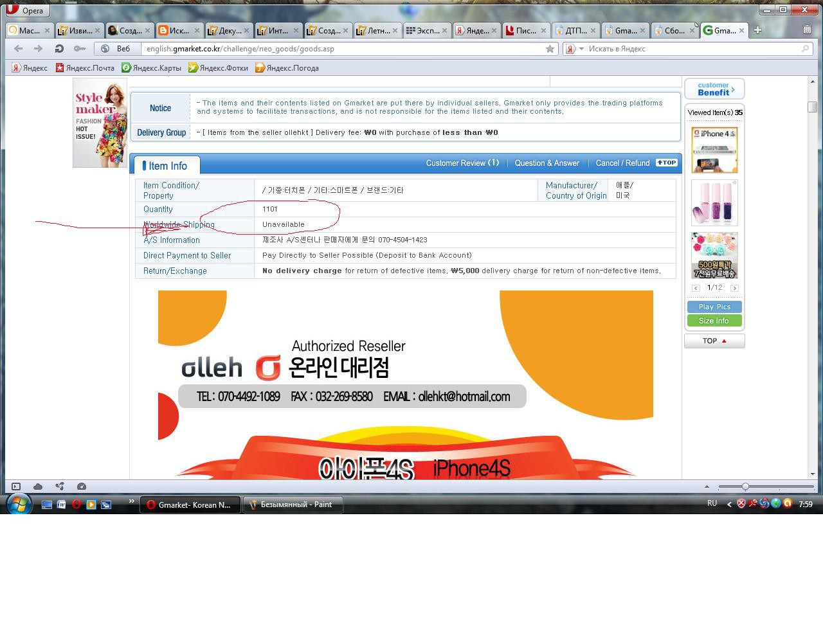The width and height of the screenshot is (823, 644).
Task: Launch Opera from quick launch
Action: coord(77,505)
